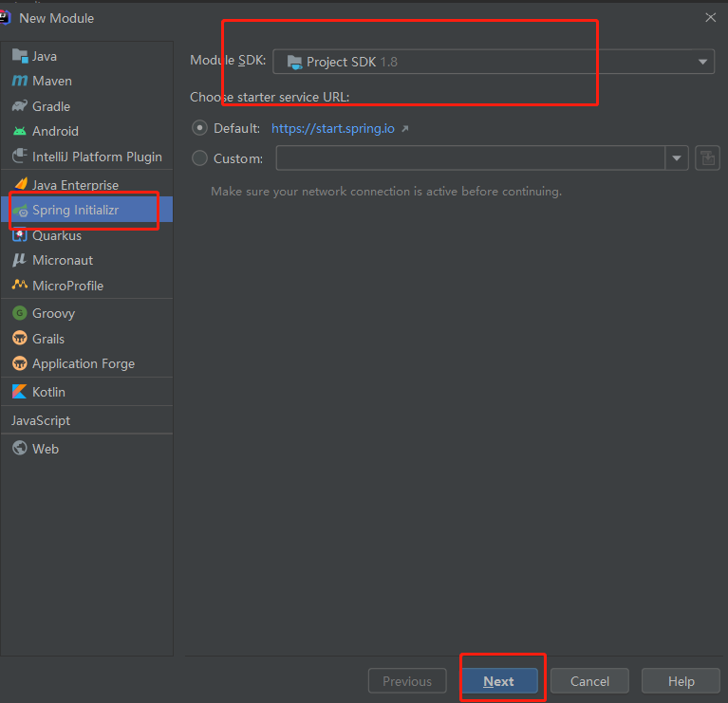Image resolution: width=728 pixels, height=703 pixels.
Task: Click the green Android robot icon
Action: (20, 131)
